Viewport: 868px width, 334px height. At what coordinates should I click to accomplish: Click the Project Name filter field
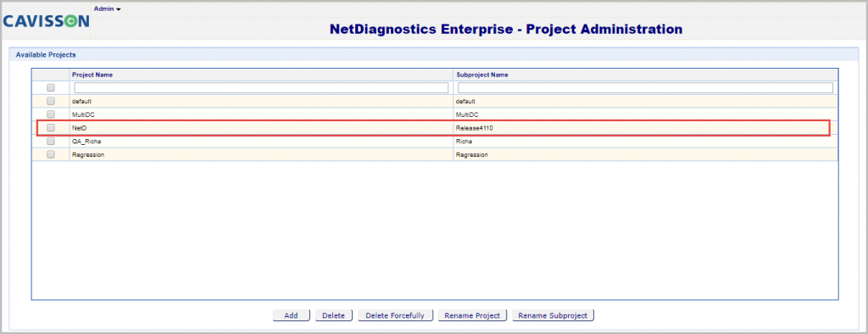[x=261, y=87]
